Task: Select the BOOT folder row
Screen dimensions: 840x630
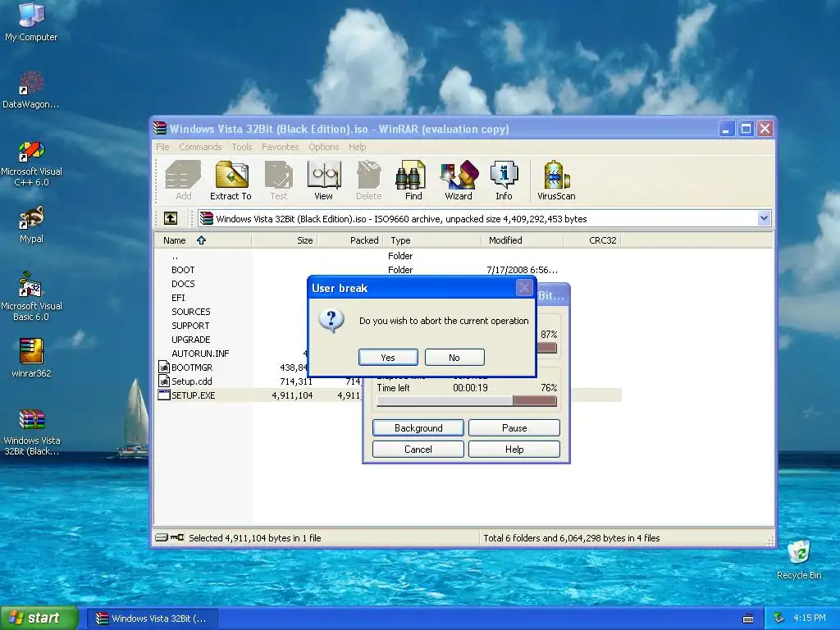Action: click(x=388, y=270)
